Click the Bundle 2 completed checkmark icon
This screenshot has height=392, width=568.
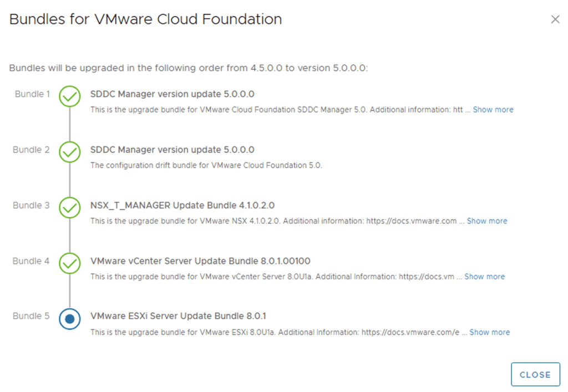pyautogui.click(x=70, y=152)
